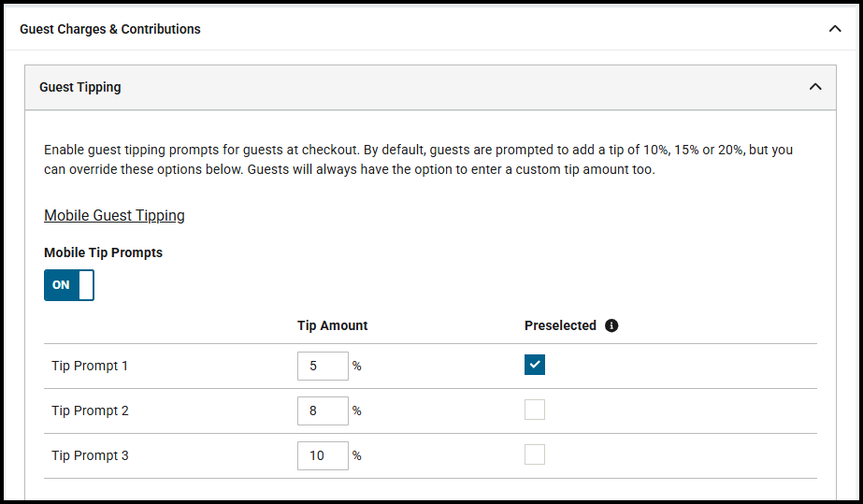
Task: Collapse the Guest Charges & Contributions section chevron
Action: [x=835, y=29]
